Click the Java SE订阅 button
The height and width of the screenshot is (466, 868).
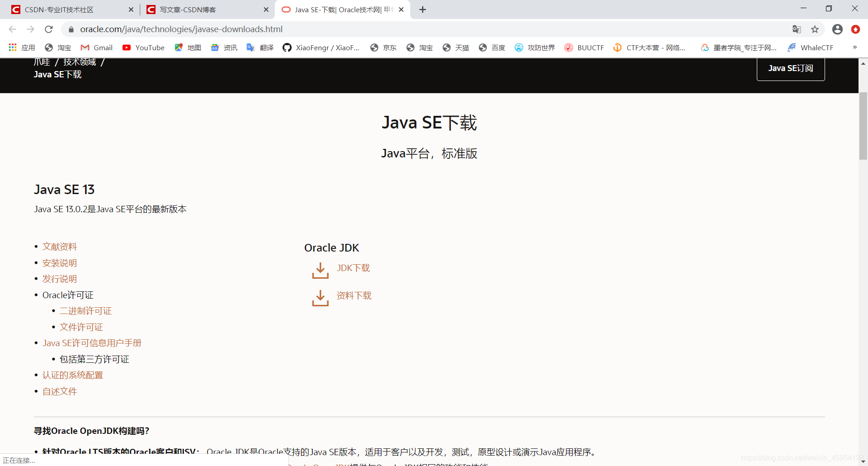791,68
